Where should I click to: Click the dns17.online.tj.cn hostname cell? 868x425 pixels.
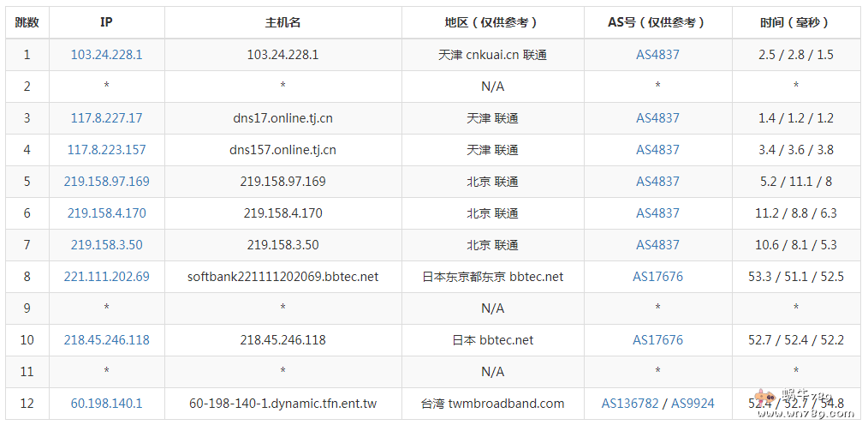point(282,118)
